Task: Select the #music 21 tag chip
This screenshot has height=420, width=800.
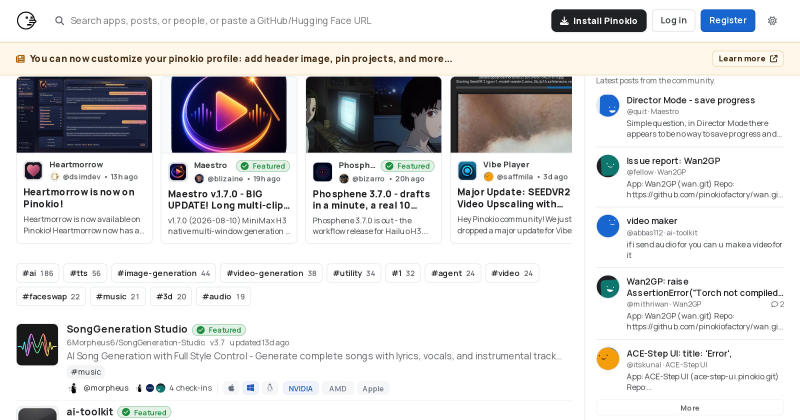Action: click(118, 297)
